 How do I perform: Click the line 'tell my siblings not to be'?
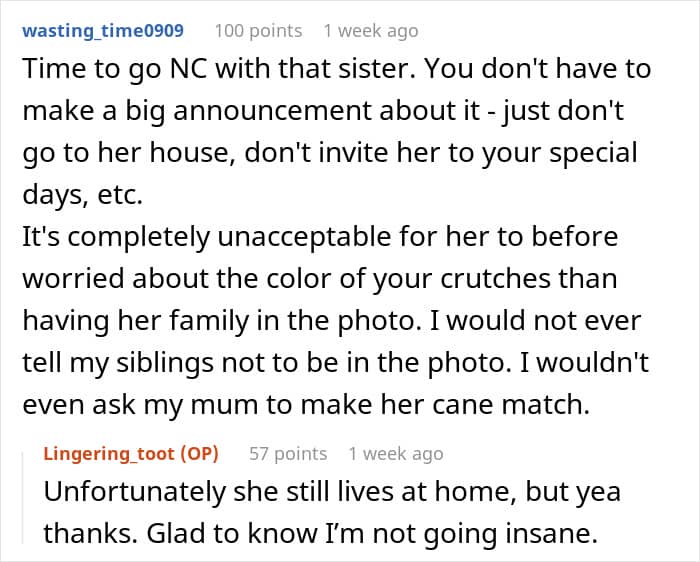pos(335,362)
